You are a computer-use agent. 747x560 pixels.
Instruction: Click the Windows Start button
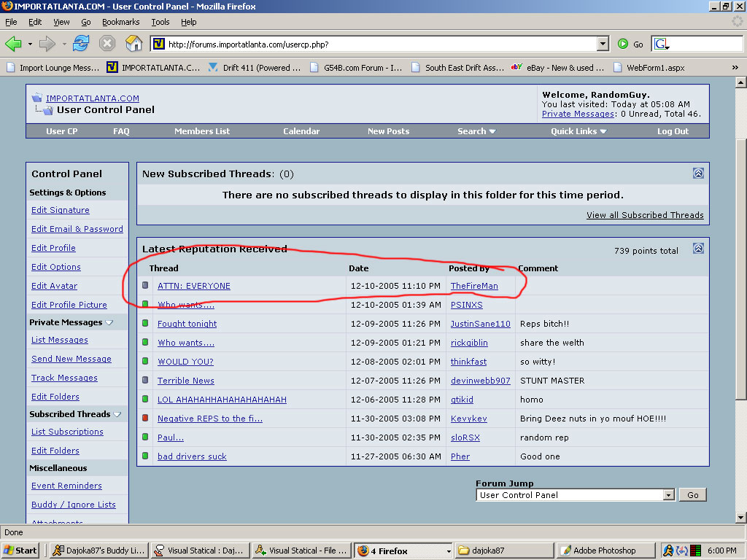click(20, 551)
